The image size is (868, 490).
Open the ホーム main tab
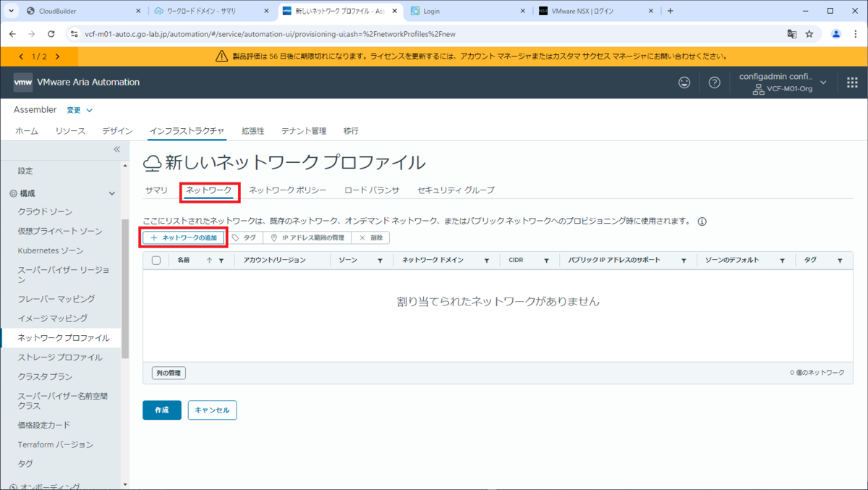[27, 131]
